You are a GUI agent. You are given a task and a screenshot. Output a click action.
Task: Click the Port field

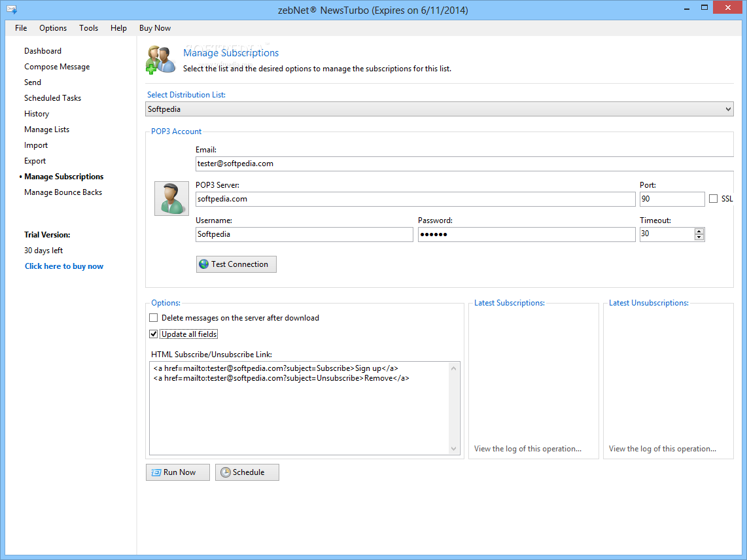click(x=672, y=199)
